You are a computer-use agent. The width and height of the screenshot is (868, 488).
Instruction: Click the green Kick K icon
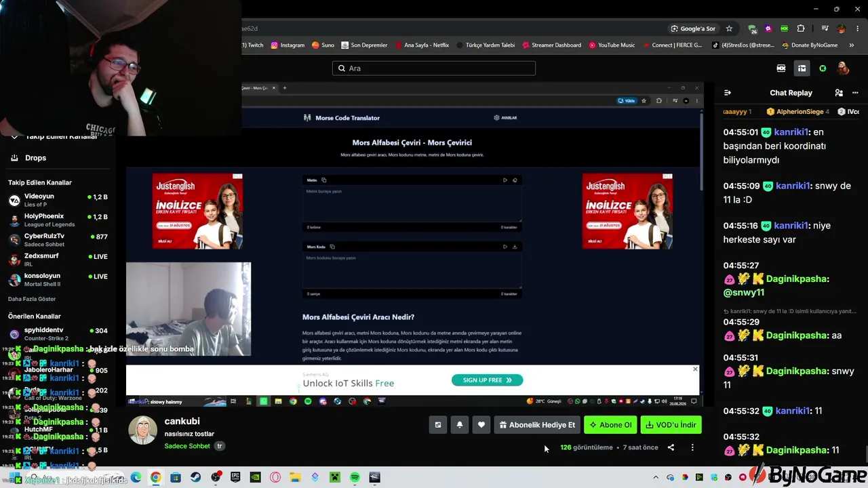click(x=823, y=68)
